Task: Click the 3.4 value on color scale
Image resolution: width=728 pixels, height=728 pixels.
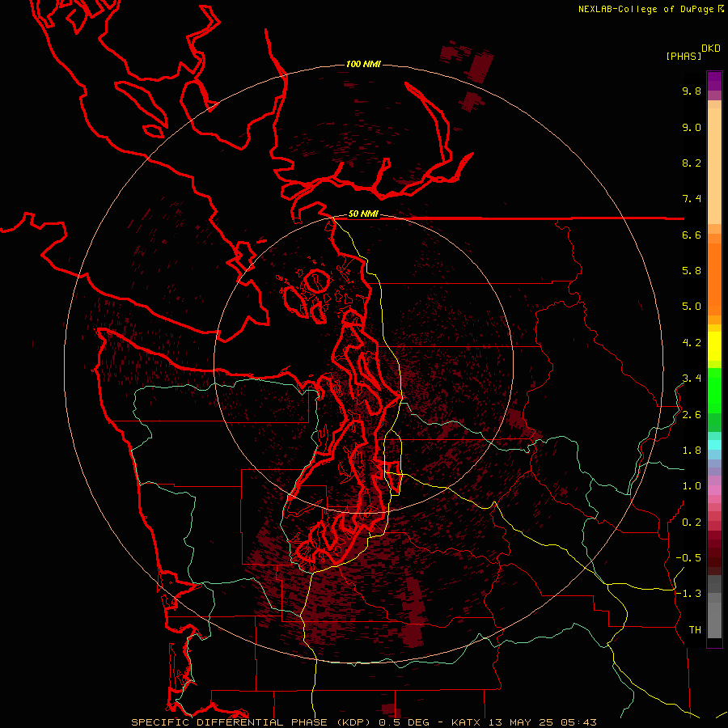Action: click(692, 379)
